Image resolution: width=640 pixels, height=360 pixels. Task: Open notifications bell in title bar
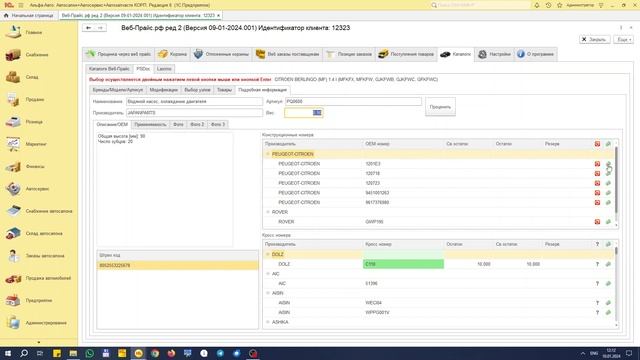tap(537, 5)
